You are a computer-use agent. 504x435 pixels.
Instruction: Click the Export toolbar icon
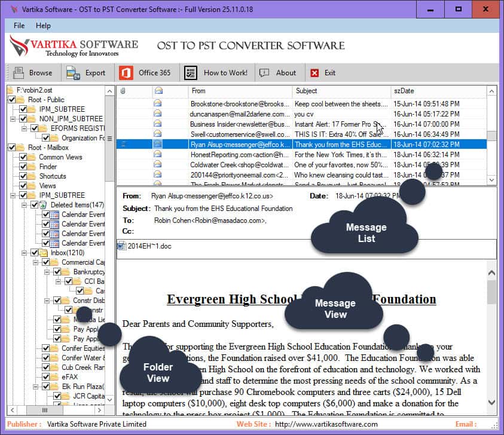pyautogui.click(x=73, y=73)
